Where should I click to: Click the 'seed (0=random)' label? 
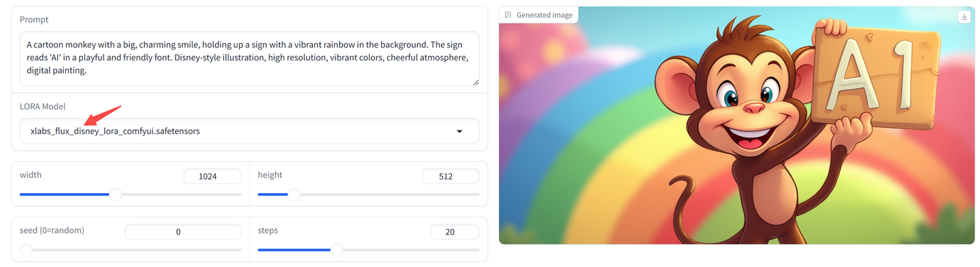point(52,230)
